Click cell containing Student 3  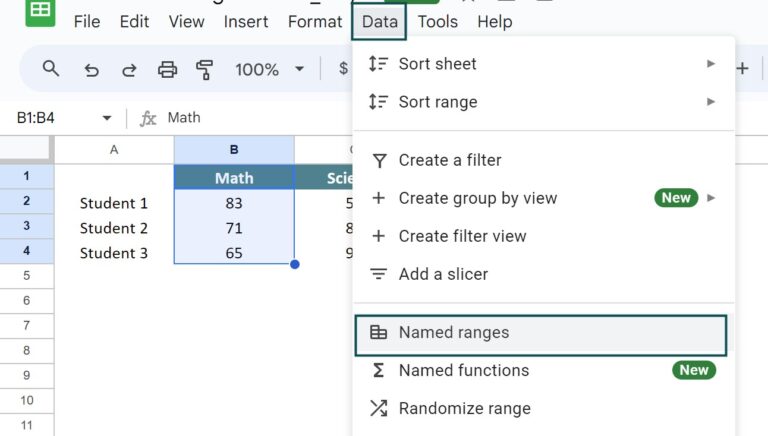pos(114,252)
